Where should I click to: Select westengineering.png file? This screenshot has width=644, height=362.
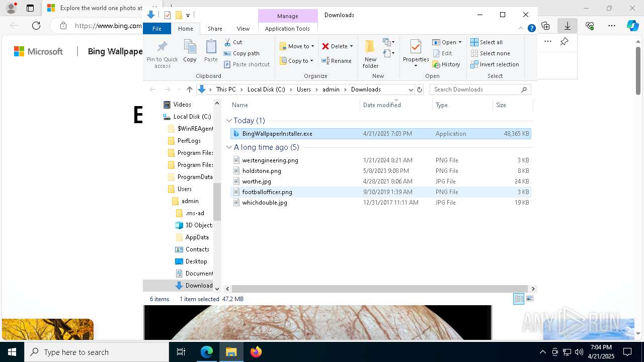click(x=380, y=160)
